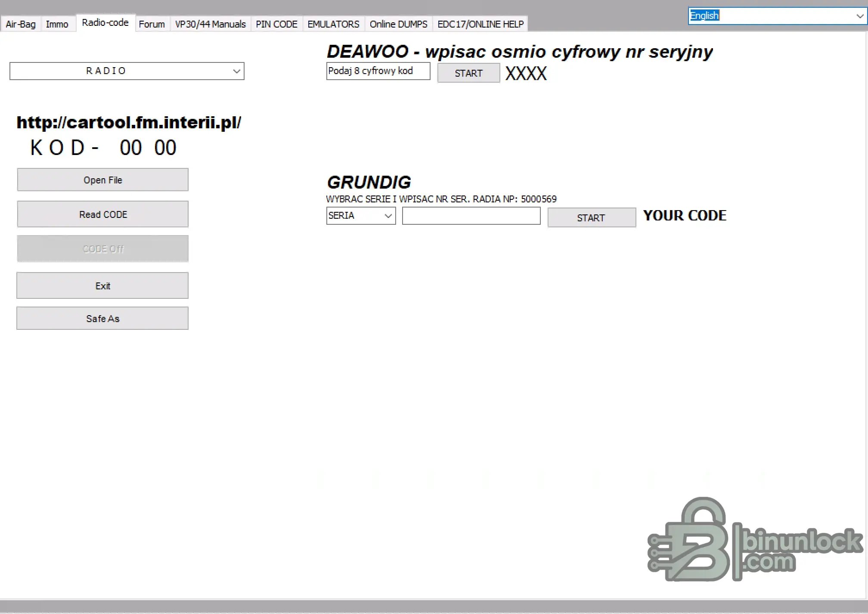Click the CODE Off button
The image size is (868, 614).
pyautogui.click(x=103, y=249)
